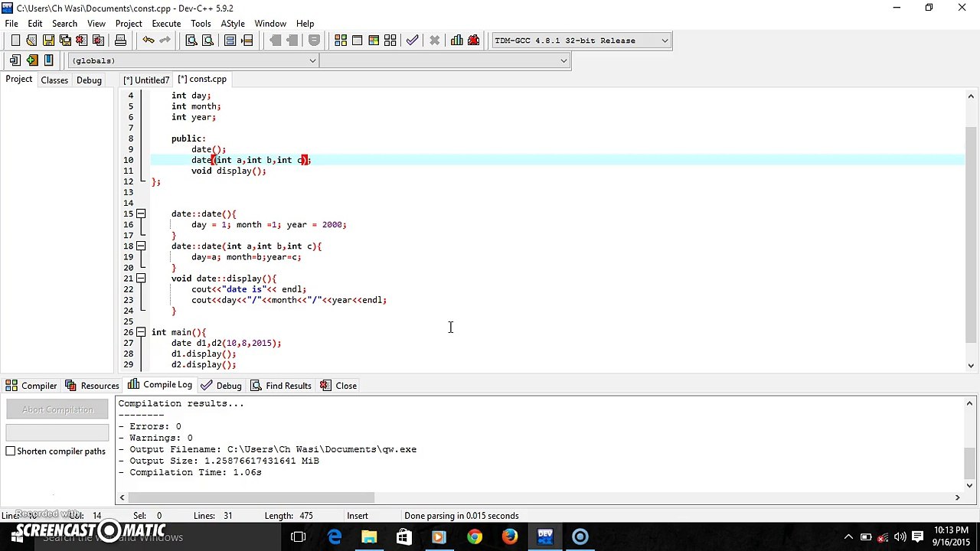Show hidden system tray icons chevron
The width and height of the screenshot is (980, 551).
pyautogui.click(x=848, y=537)
